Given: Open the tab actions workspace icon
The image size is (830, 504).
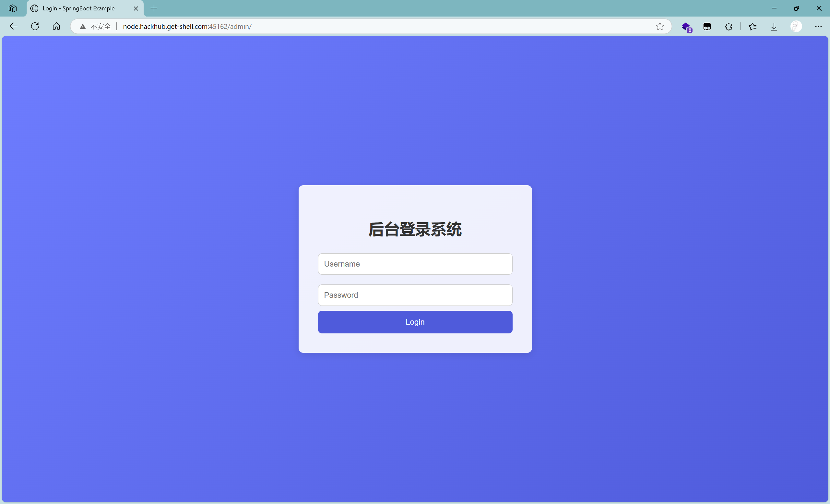Looking at the screenshot, I should pyautogui.click(x=13, y=8).
